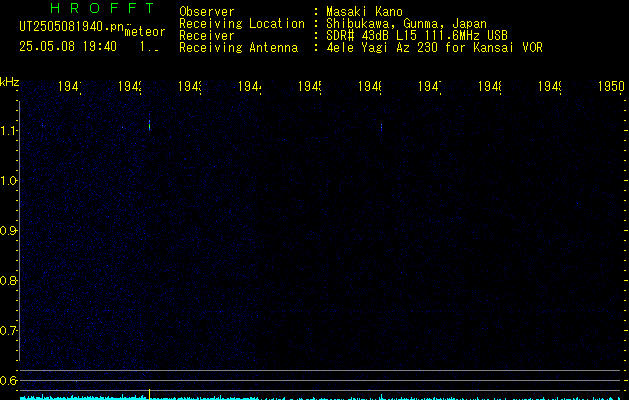This screenshot has height=400, width=629.
Task: Click the 1947 time axis label
Action: click(430, 87)
